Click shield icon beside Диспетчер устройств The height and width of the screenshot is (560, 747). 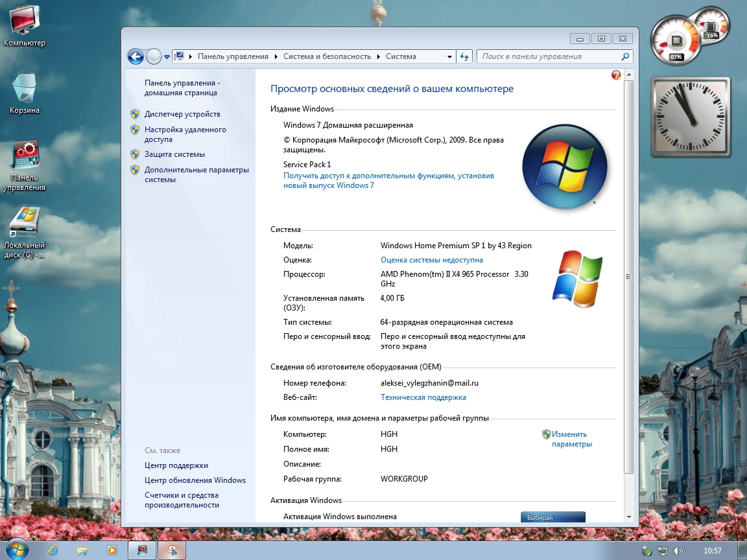coord(135,114)
